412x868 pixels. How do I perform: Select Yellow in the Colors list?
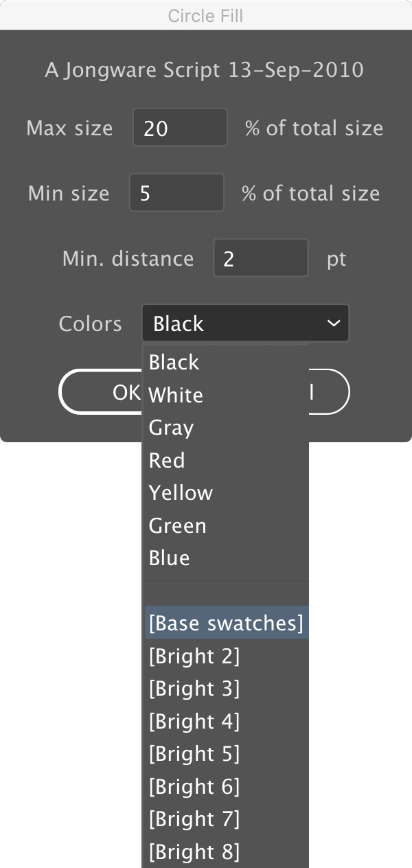click(180, 492)
